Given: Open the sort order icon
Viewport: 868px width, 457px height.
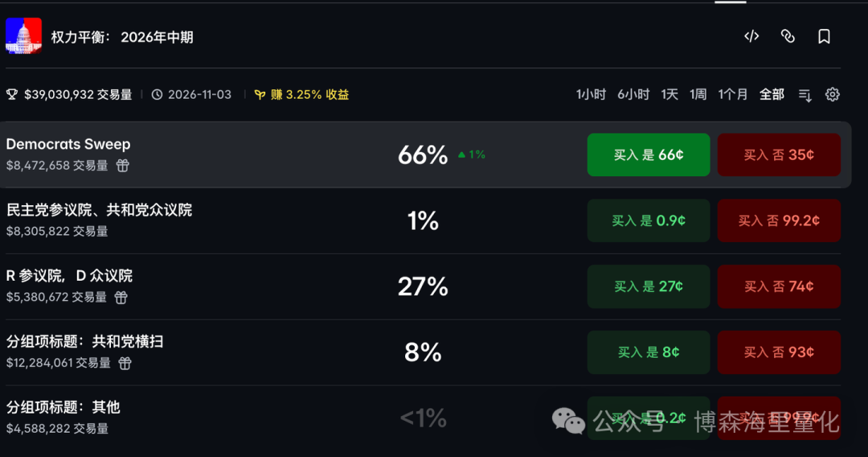Looking at the screenshot, I should coord(805,95).
